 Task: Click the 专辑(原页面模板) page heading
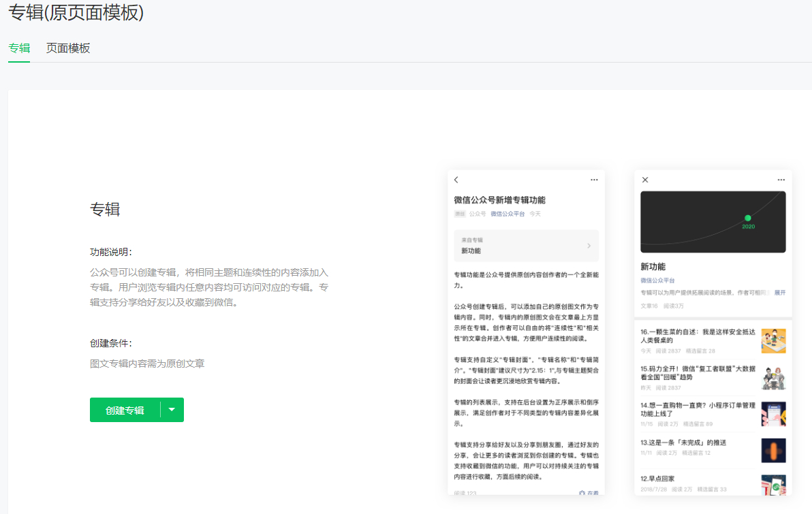point(76,12)
